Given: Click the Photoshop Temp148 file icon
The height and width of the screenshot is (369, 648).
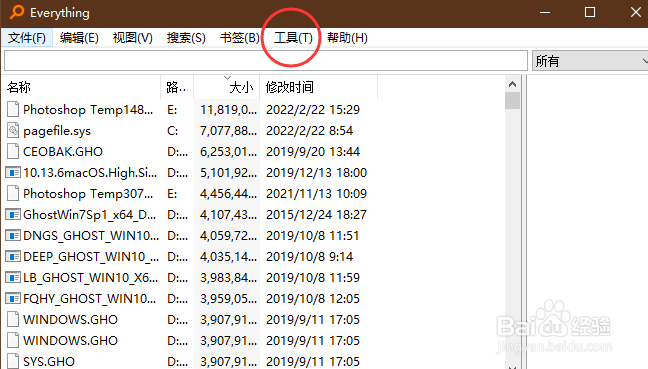Looking at the screenshot, I should point(13,110).
